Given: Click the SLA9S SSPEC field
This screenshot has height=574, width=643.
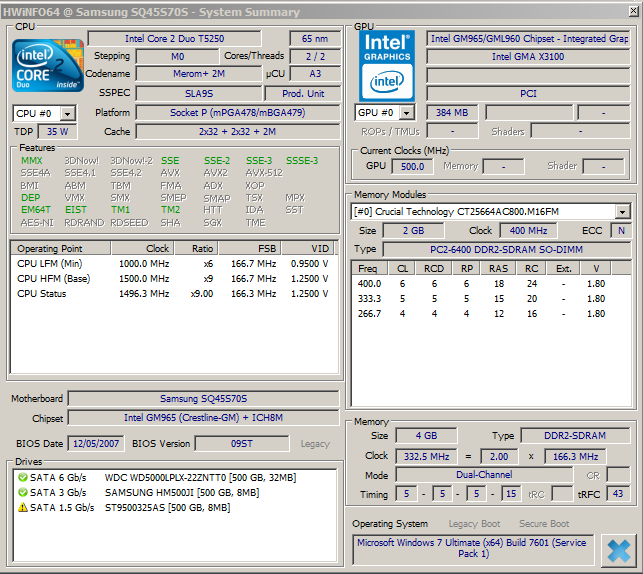Looking at the screenshot, I should tap(199, 93).
